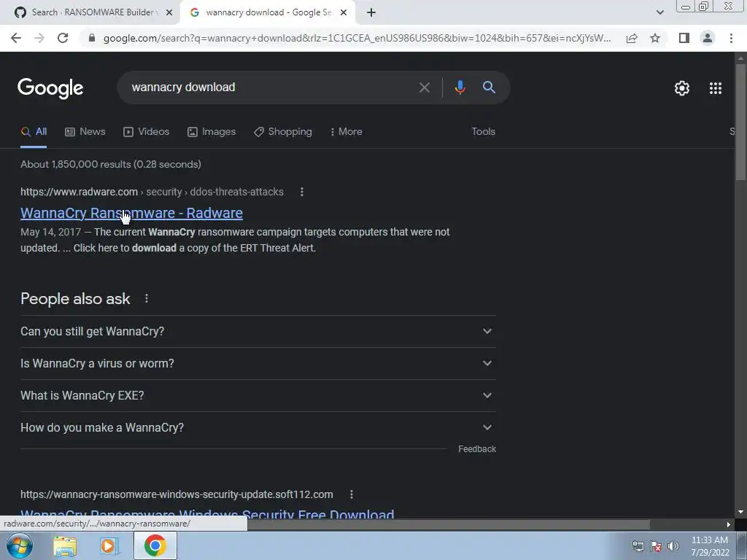This screenshot has height=560, width=747.
Task: Click About 1,850,000 results text
Action: 111,164
